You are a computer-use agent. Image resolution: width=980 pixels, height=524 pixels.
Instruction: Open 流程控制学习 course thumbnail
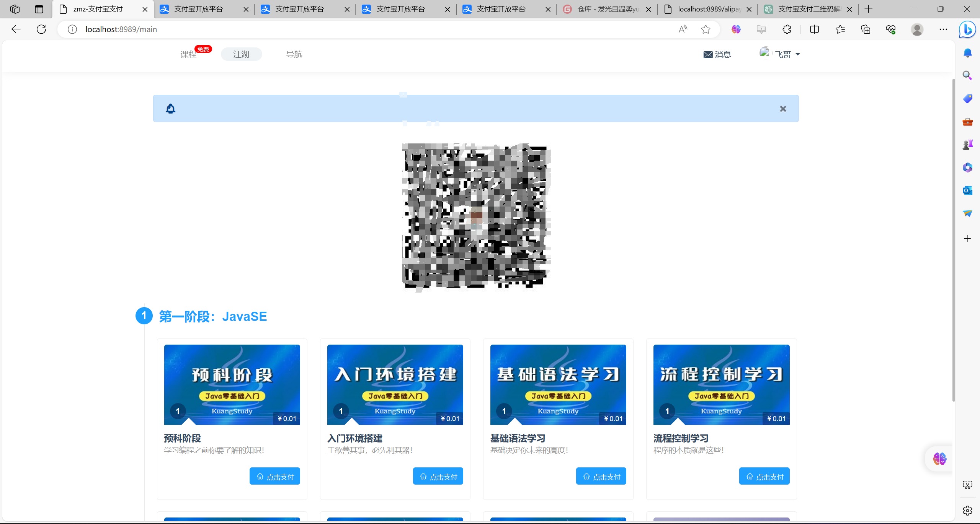722,385
